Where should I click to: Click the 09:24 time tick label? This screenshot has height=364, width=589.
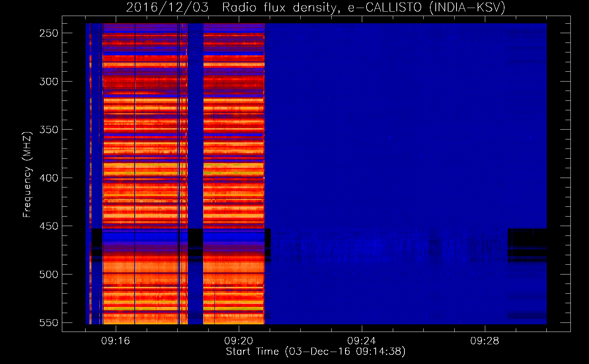[362, 341]
